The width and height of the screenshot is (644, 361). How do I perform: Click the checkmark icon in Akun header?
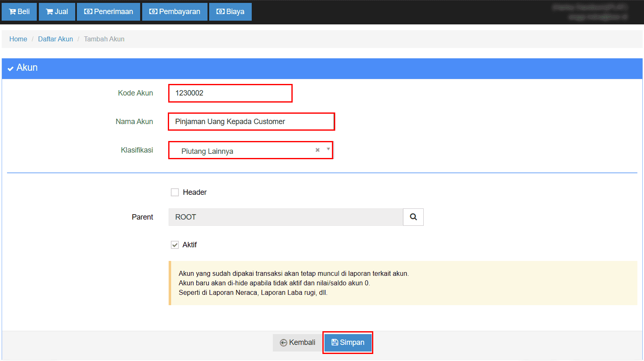(x=10, y=68)
